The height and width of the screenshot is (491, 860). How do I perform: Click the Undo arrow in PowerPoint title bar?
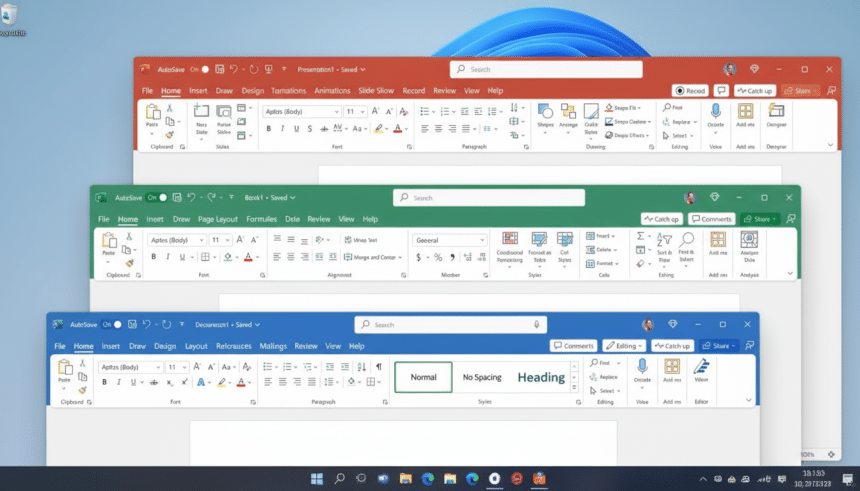click(x=234, y=69)
